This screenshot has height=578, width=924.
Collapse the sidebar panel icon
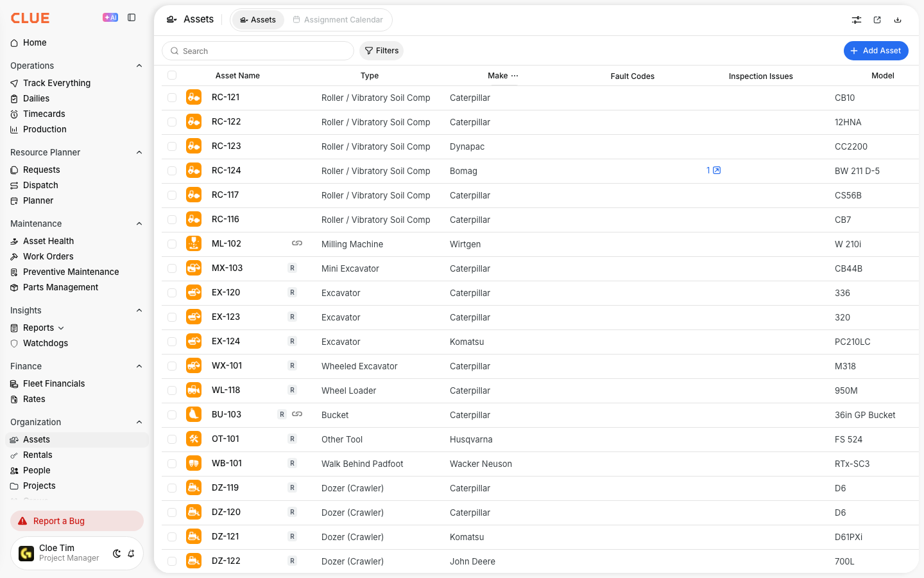[x=132, y=17]
